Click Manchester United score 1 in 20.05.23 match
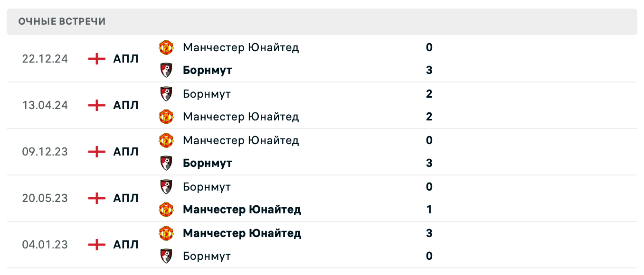This screenshot has height=275, width=644. (429, 210)
